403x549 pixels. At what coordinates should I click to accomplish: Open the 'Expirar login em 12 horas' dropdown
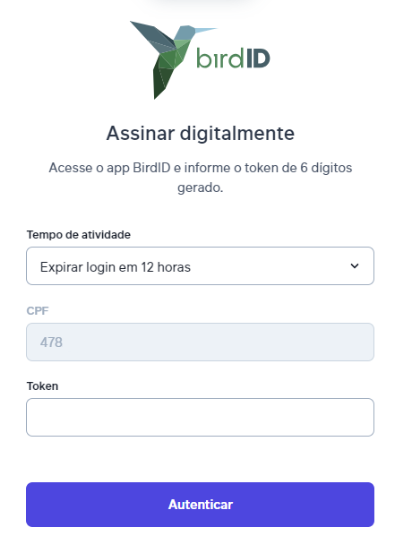tap(200, 266)
